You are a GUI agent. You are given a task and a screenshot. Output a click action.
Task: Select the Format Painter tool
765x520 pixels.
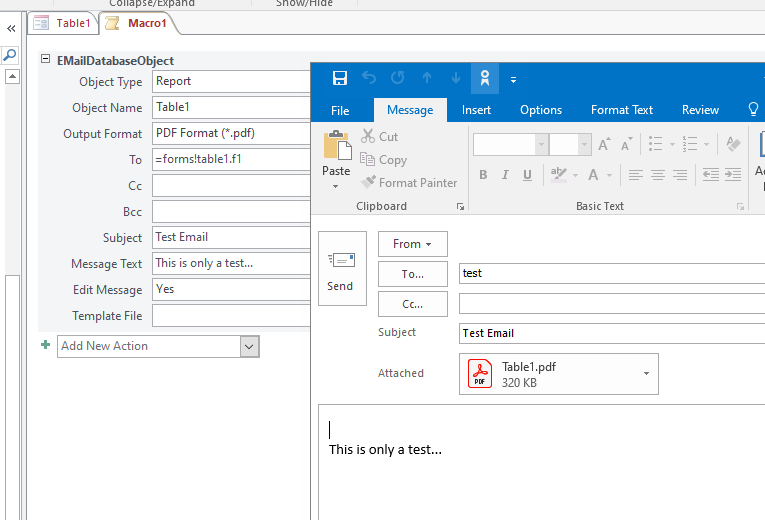click(409, 182)
